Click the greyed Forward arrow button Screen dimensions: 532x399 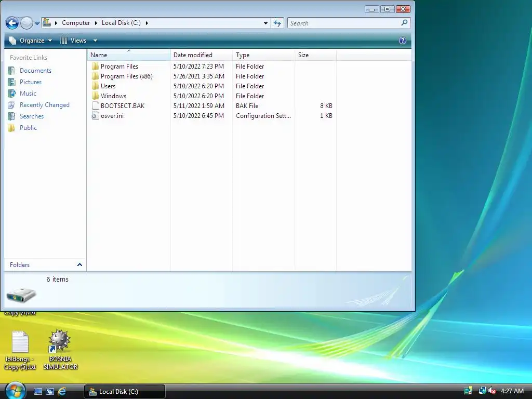pos(27,23)
